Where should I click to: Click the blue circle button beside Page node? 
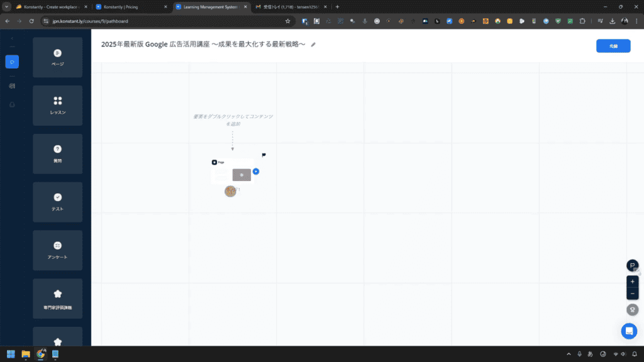(x=256, y=171)
